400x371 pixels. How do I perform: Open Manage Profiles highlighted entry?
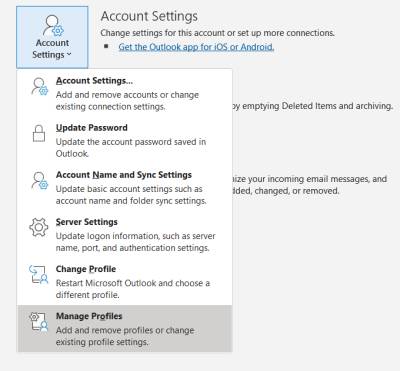point(124,328)
